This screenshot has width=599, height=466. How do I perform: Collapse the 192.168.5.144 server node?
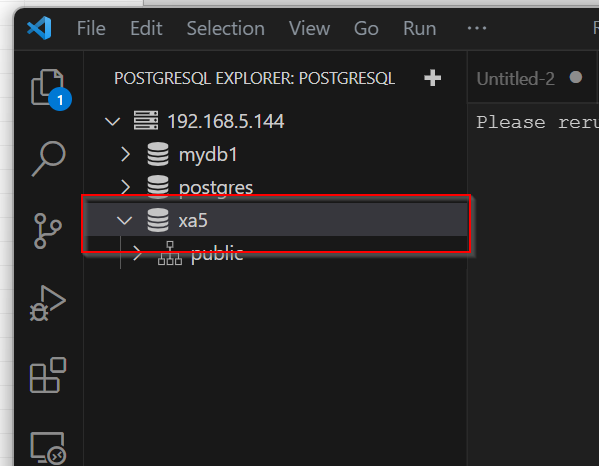pyautogui.click(x=112, y=121)
